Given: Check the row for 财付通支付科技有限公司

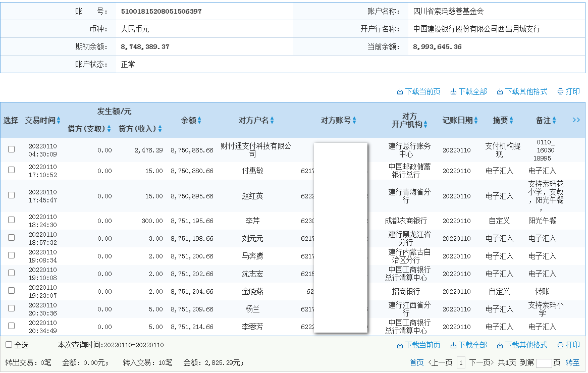Looking at the screenshot, I should pyautogui.click(x=12, y=149).
